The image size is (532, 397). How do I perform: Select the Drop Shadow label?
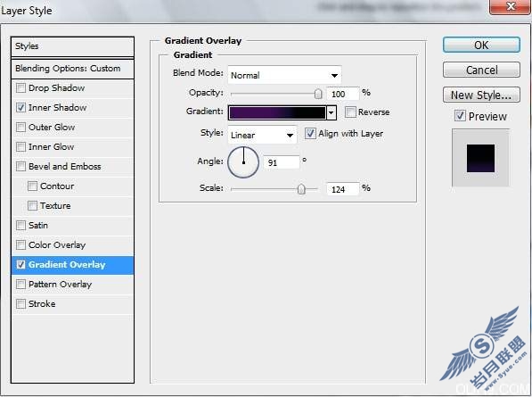(57, 88)
